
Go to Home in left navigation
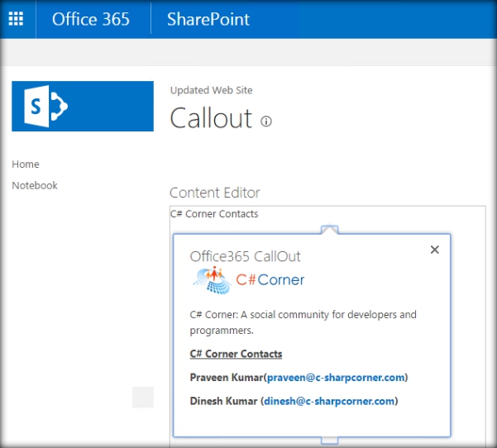tap(26, 164)
